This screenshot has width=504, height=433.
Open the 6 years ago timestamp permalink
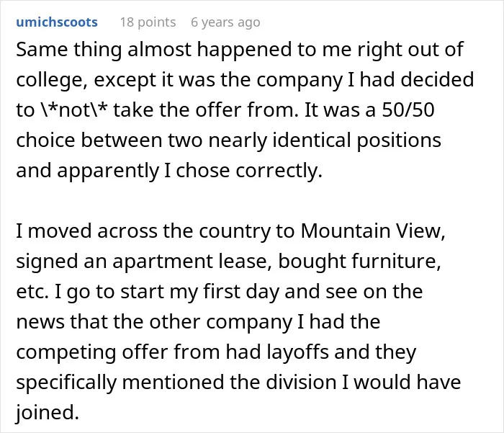(x=225, y=22)
